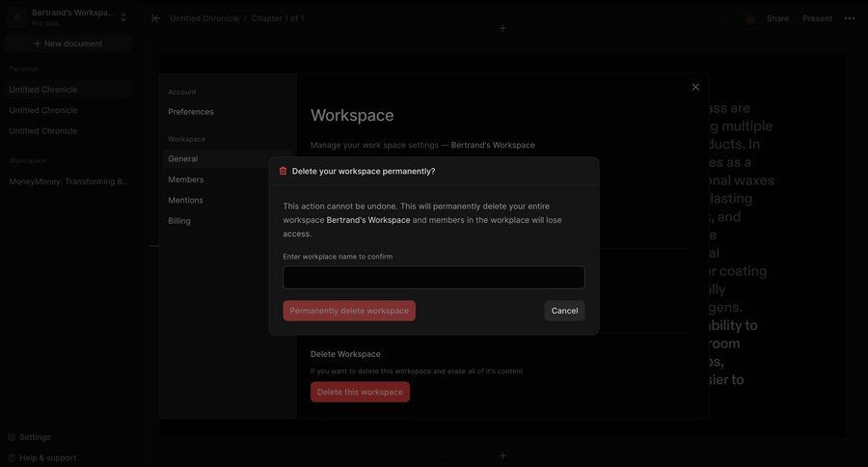This screenshot has width=868, height=467.
Task: Expand Bertrand's Workspace switcher
Action: [x=122, y=17]
